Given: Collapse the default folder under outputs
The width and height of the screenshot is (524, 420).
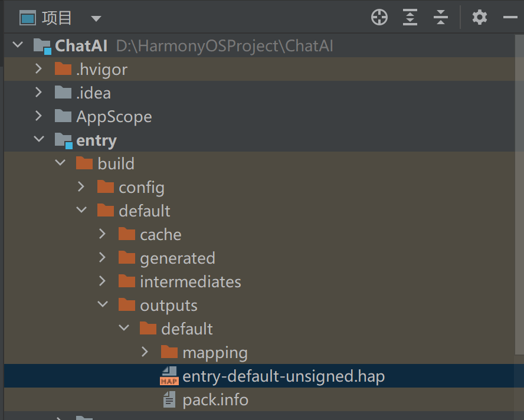Looking at the screenshot, I should [124, 328].
